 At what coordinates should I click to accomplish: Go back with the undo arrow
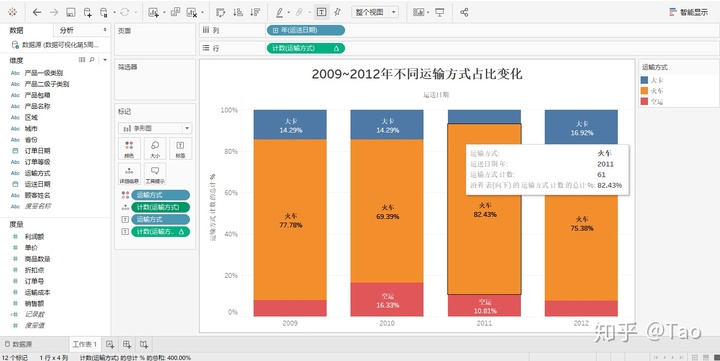(37, 12)
